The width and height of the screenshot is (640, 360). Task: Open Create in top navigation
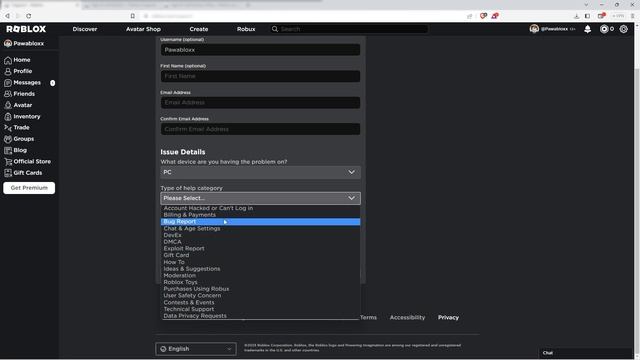click(199, 29)
